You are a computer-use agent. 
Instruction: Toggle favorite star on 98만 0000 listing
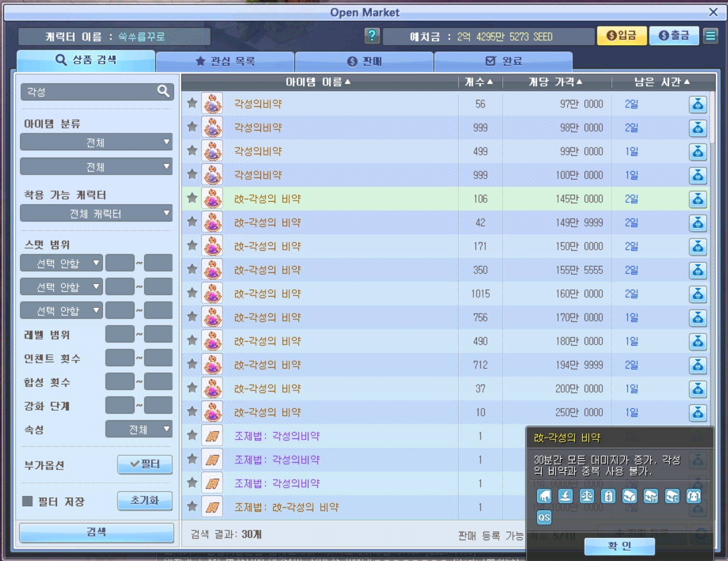pos(192,127)
